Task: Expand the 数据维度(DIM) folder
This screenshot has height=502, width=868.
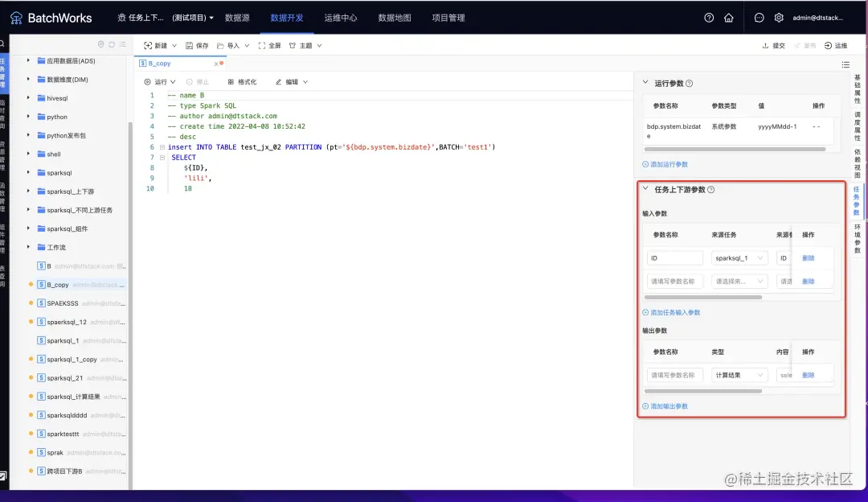Action: (28, 79)
